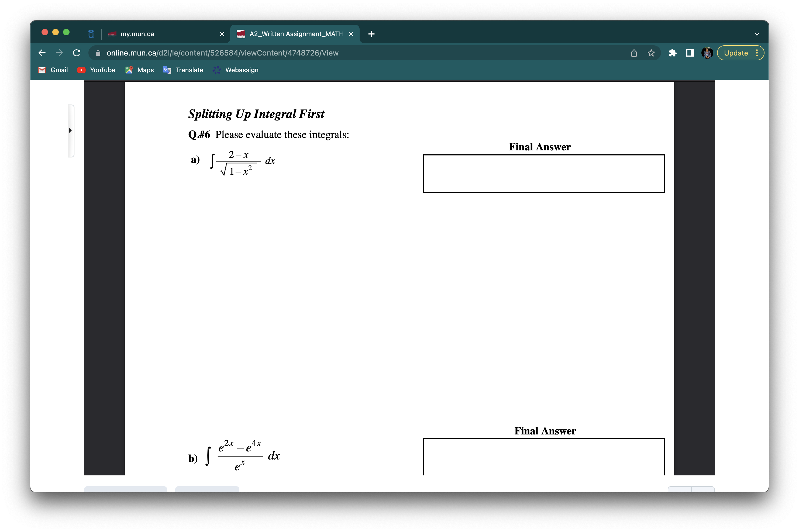
Task: Bookmark this page using the star icon
Action: tap(650, 53)
